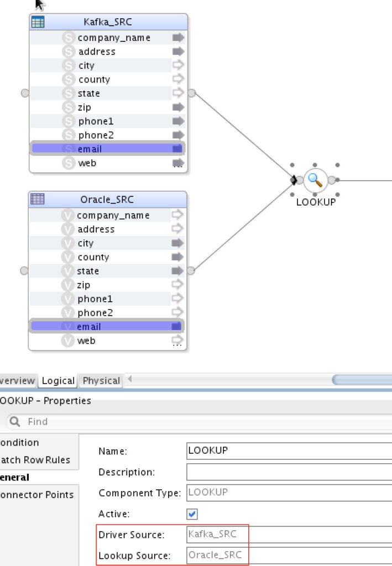The height and width of the screenshot is (566, 392).
Task: Click arrow icon for Oracle_SRC city
Action: [x=177, y=243]
